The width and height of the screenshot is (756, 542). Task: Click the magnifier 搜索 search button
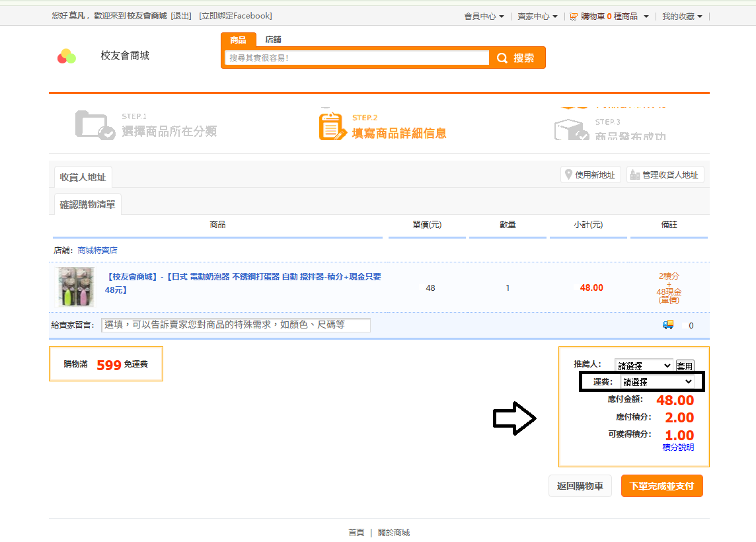click(x=517, y=58)
